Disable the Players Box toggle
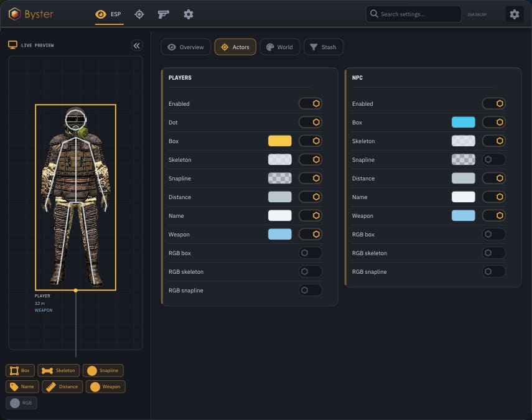The width and height of the screenshot is (532, 420). (310, 141)
